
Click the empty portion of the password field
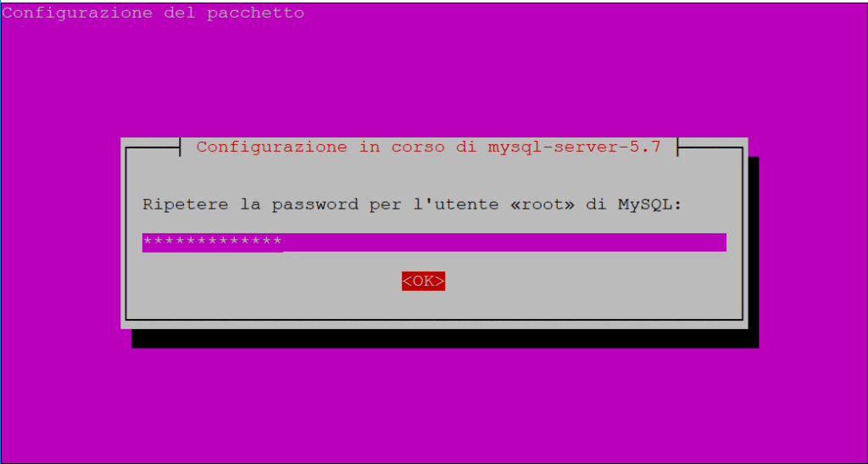click(x=504, y=243)
